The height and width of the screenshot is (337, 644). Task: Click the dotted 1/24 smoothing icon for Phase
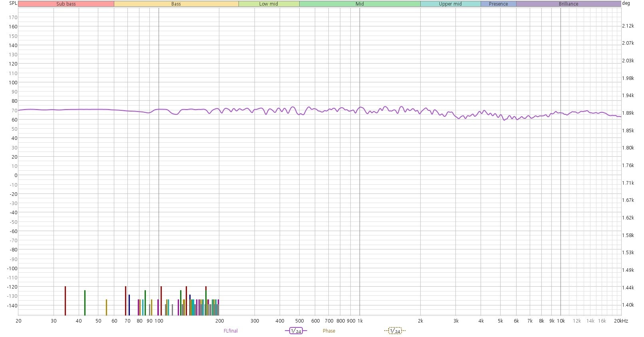(395, 331)
